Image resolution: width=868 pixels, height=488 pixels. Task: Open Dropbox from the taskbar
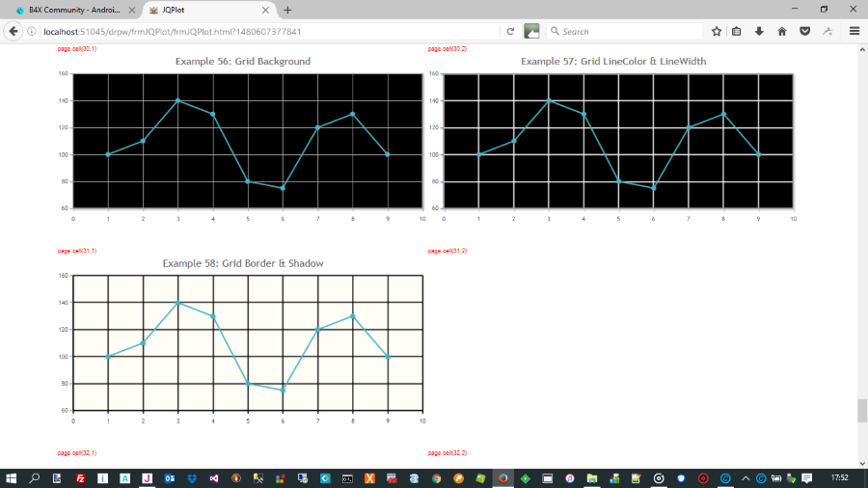(192, 478)
